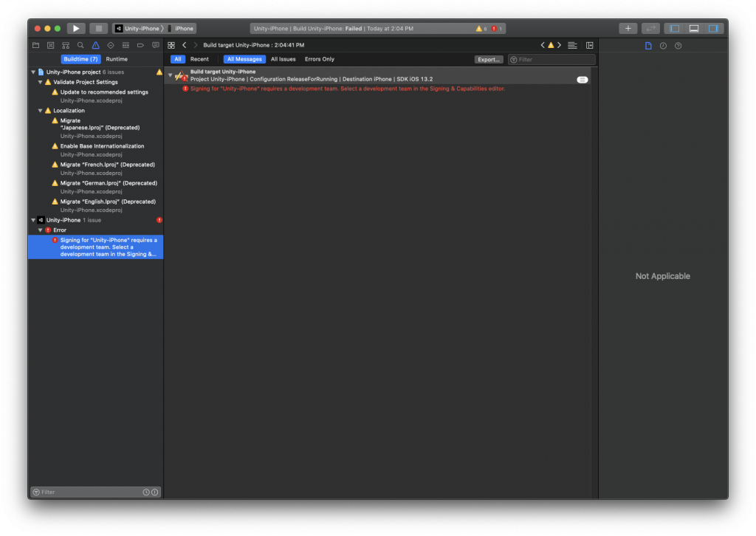Focus the navigator Filter field
The height and width of the screenshot is (536, 756).
(x=87, y=492)
